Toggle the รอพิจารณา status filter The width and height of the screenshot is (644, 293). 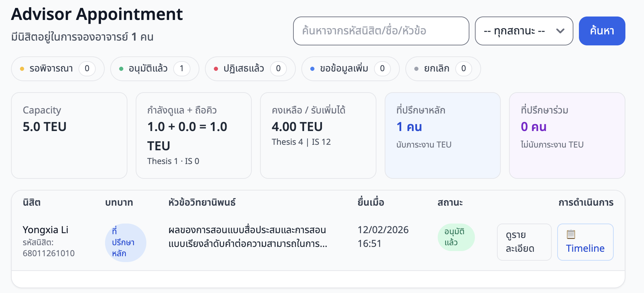click(x=58, y=68)
